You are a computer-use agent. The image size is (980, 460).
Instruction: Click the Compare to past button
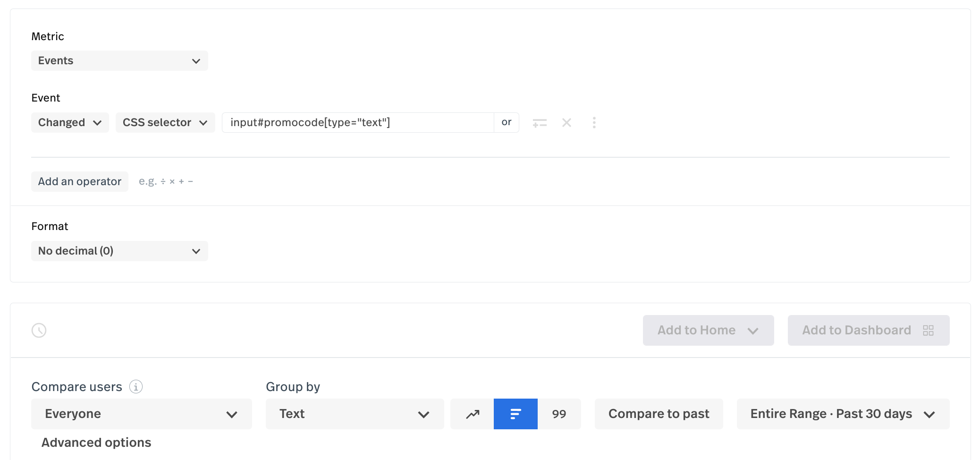659,414
